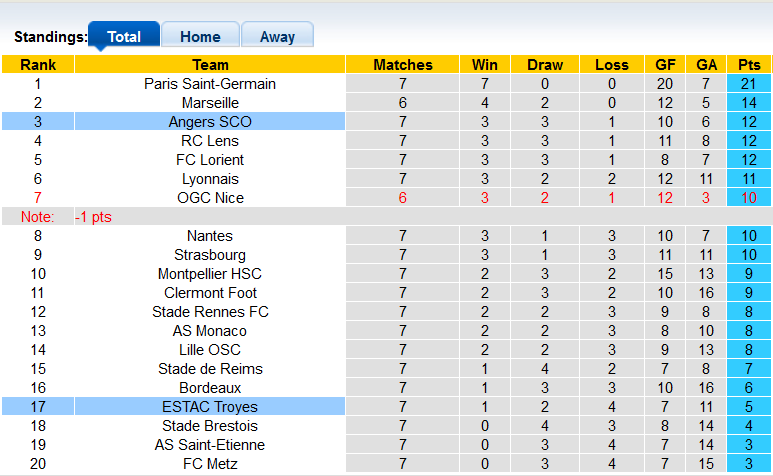
Task: Click the Stade Rennes FC team name
Action: pyautogui.click(x=210, y=312)
